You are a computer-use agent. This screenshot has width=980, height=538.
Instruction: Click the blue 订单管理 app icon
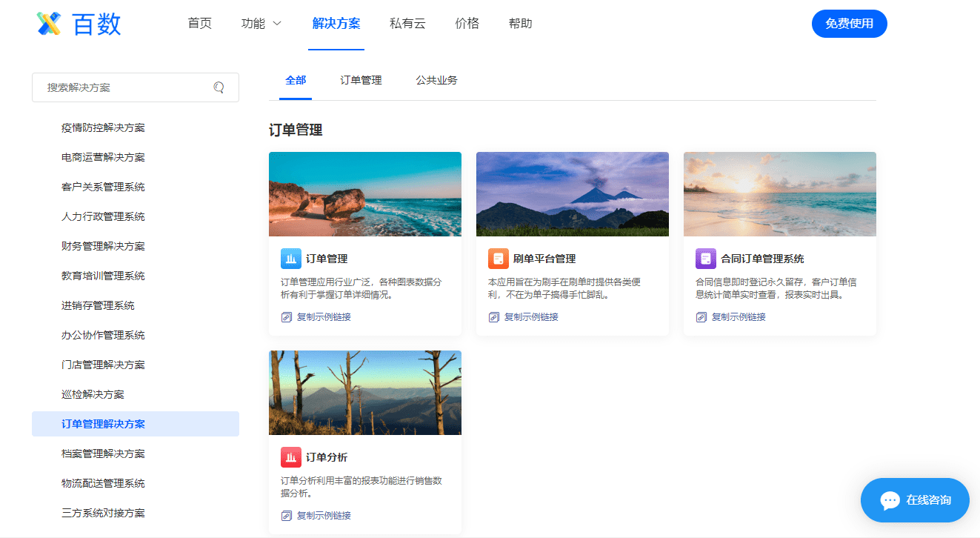291,259
